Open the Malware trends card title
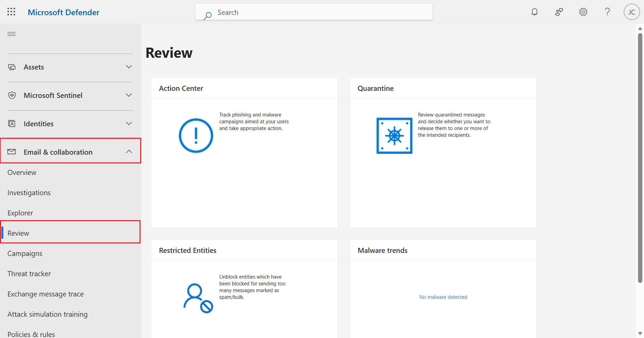The width and height of the screenshot is (644, 338). 382,251
